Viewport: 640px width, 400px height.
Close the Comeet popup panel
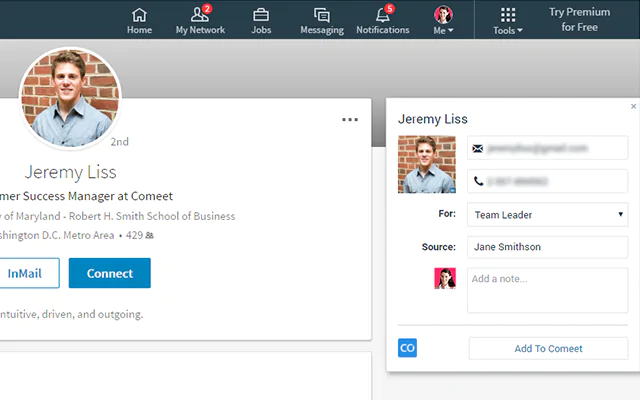633,106
